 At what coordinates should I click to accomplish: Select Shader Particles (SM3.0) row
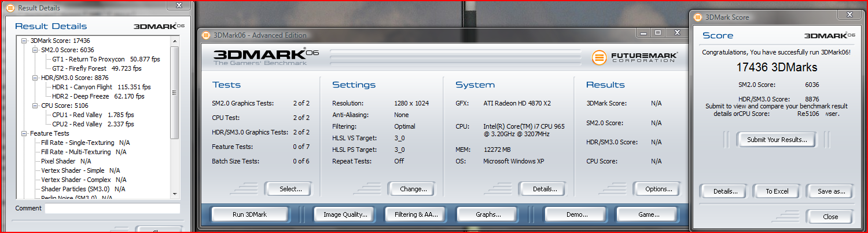[x=83, y=189]
